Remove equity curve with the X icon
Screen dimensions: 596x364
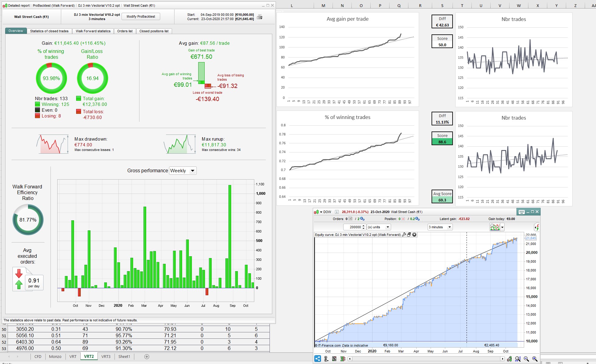(414, 235)
